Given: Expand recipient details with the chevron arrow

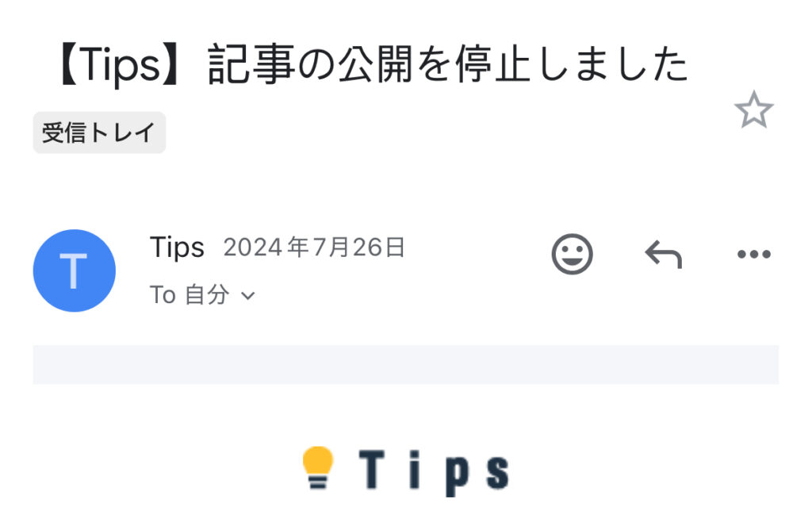Looking at the screenshot, I should coord(248,296).
